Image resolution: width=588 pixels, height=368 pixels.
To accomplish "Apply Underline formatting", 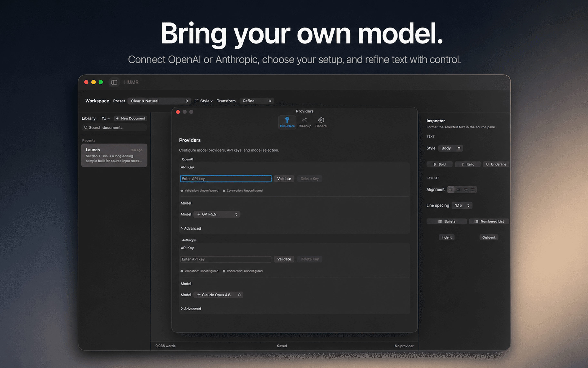I will tap(496, 165).
